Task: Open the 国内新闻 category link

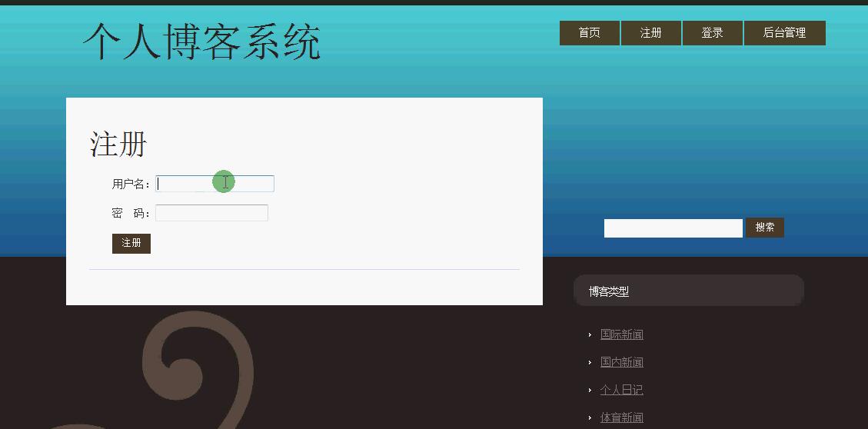Action: tap(622, 362)
